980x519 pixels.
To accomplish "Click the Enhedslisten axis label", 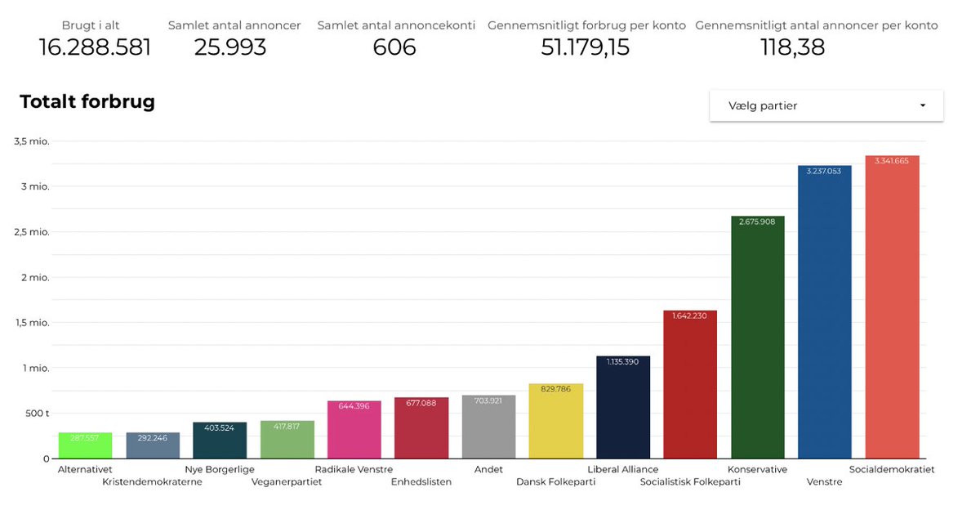I will click(421, 481).
